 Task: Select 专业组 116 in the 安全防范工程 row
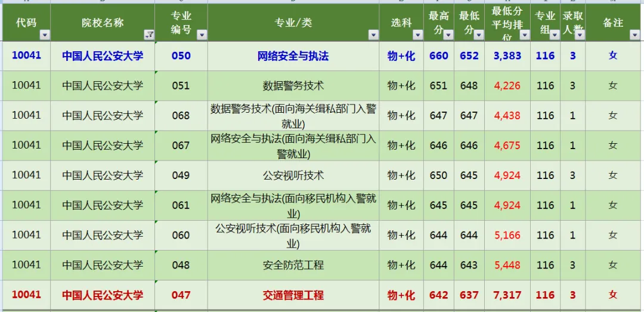[x=546, y=265]
